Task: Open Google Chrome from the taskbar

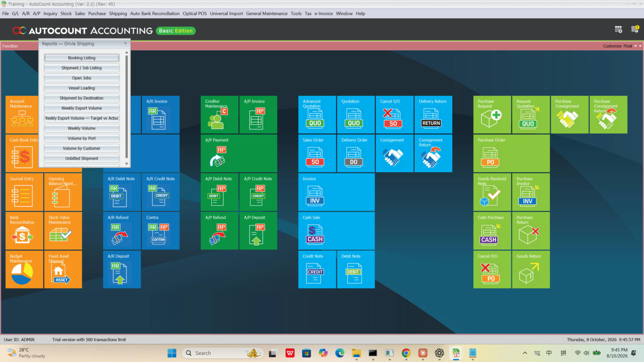Action: pos(406,353)
